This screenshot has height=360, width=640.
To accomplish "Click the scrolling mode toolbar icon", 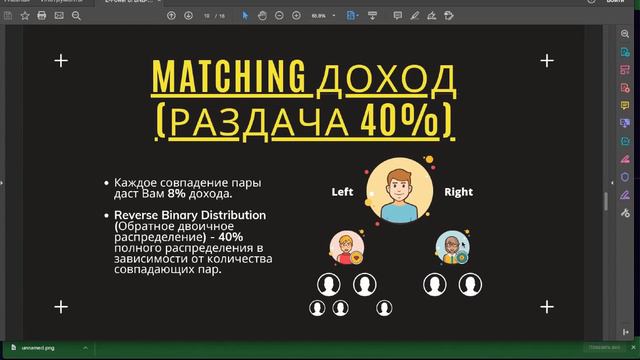I will (x=372, y=16).
